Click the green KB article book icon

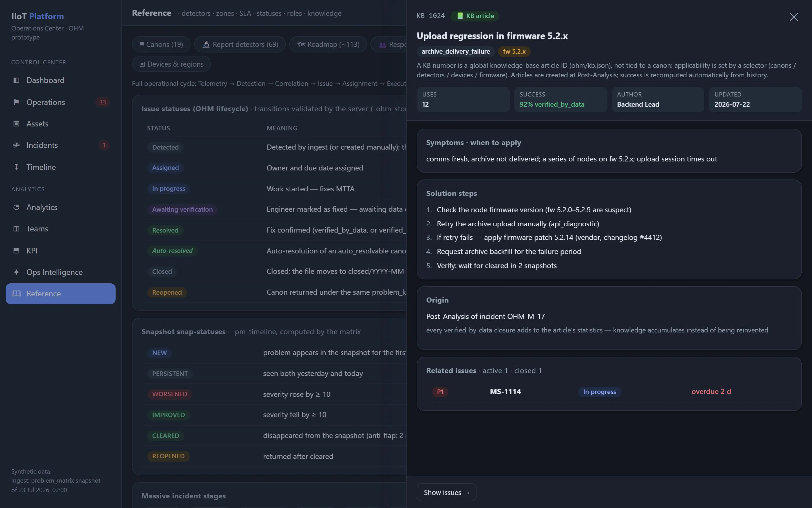point(460,16)
